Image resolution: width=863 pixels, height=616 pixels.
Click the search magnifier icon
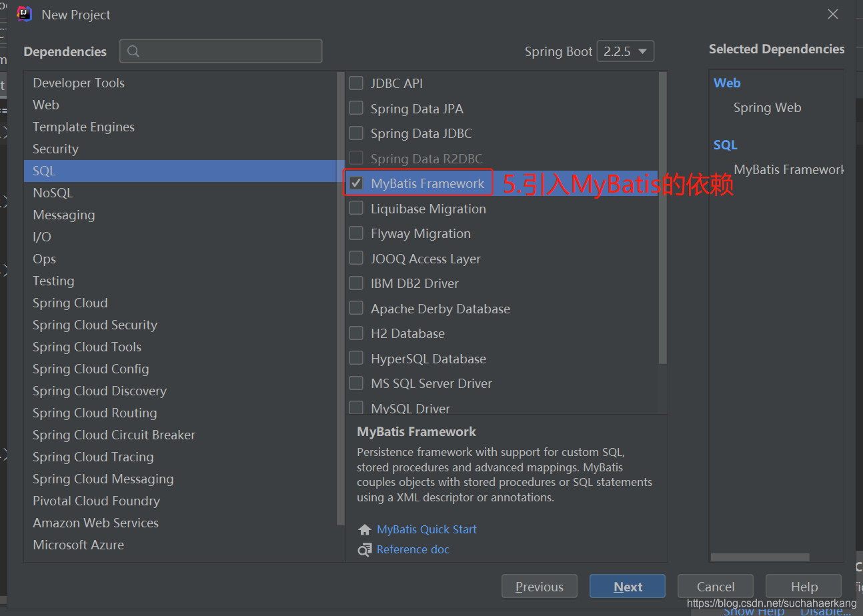(133, 51)
